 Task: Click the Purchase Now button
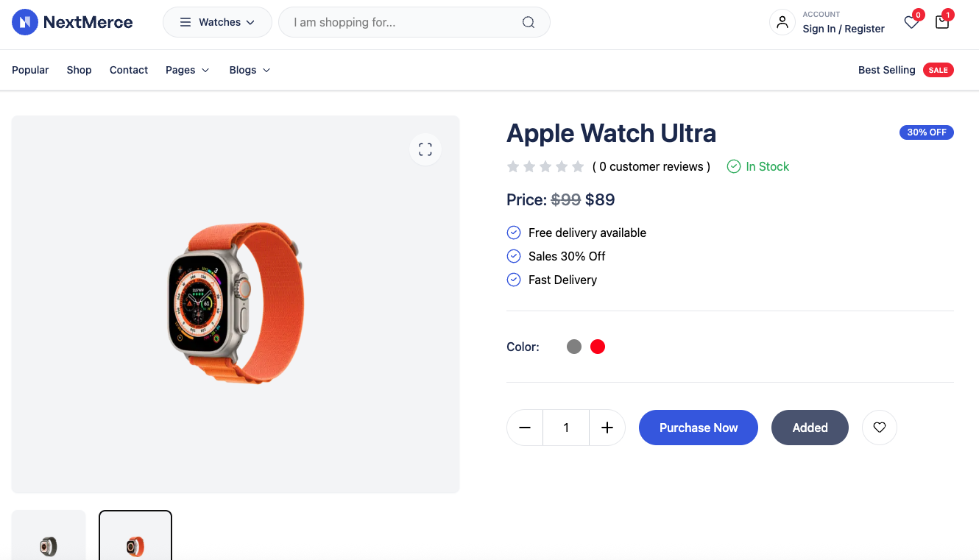point(698,428)
